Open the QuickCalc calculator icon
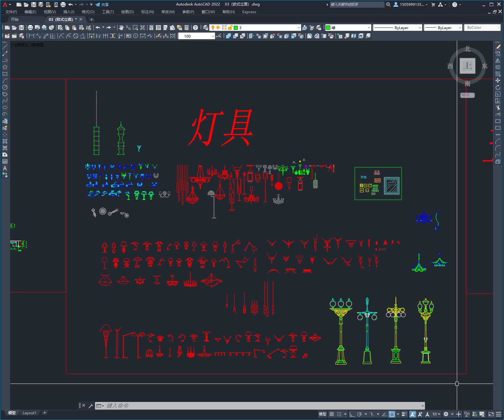The image size is (504, 420). pos(186,27)
